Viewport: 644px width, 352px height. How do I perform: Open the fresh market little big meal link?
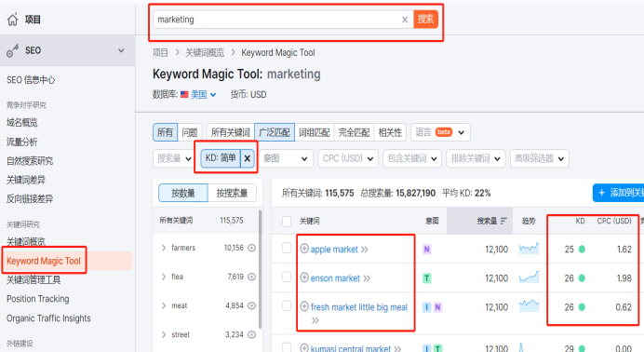pyautogui.click(x=359, y=307)
